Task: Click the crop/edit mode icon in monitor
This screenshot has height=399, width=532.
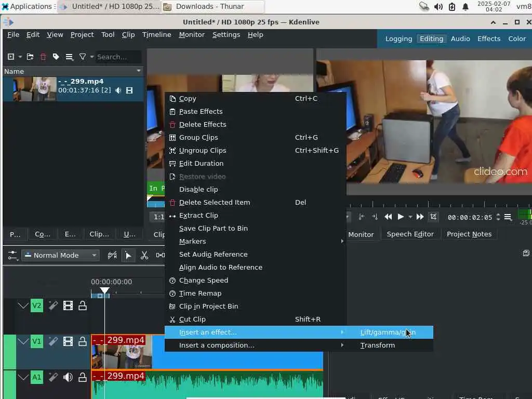Action: [433, 217]
